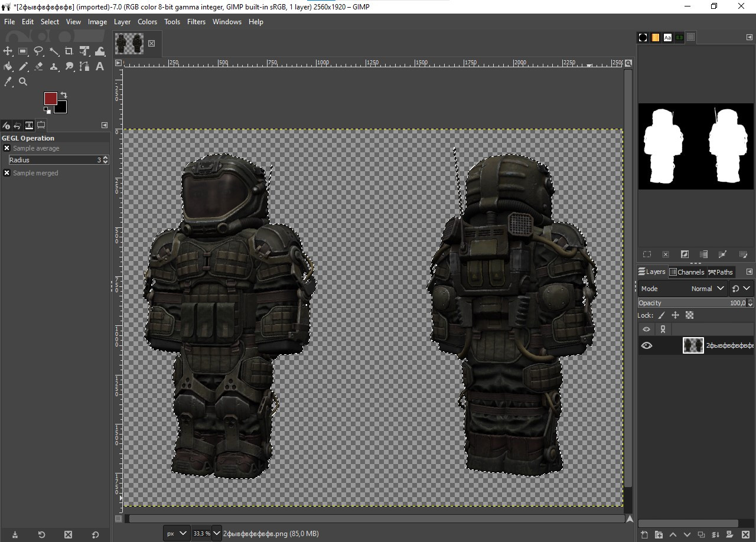Restore tool preset icon at bottom left
Screen dimensions: 756x542
point(41,535)
